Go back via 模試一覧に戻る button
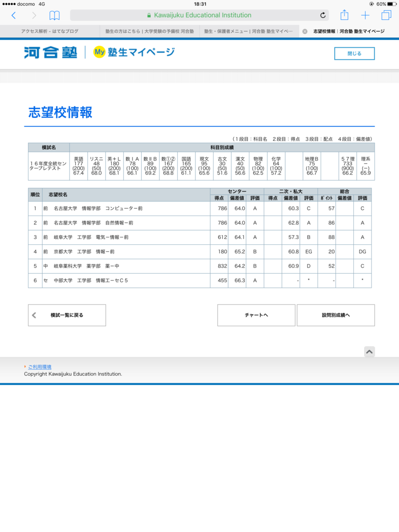This screenshot has height=532, width=399. (67, 315)
